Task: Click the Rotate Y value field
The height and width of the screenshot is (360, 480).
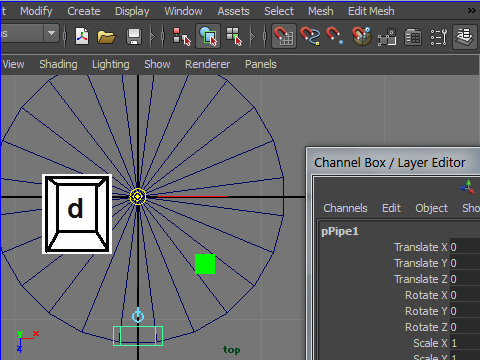Action: [465, 311]
